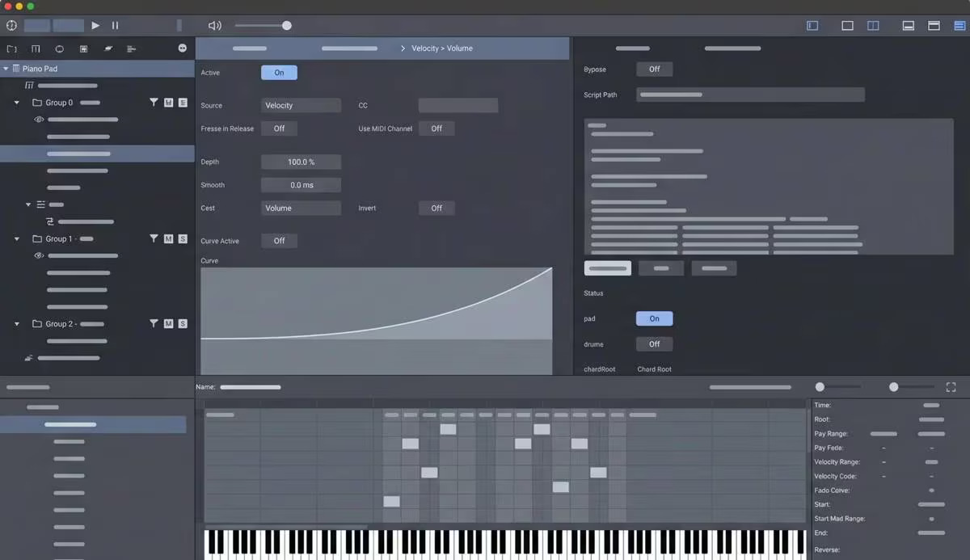This screenshot has height=560, width=970.
Task: Click the slider knob beside the fullscreen icon
Action: click(893, 387)
